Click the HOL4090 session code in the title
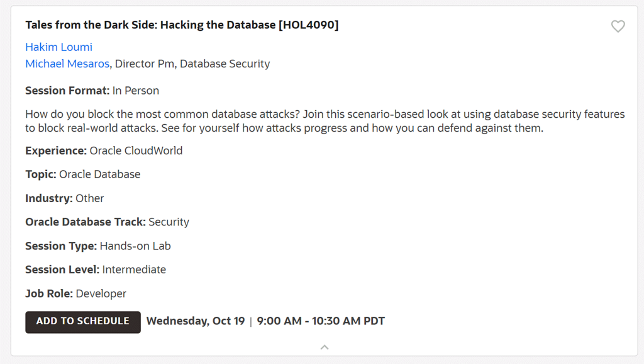This screenshot has width=644, height=364. coord(309,25)
